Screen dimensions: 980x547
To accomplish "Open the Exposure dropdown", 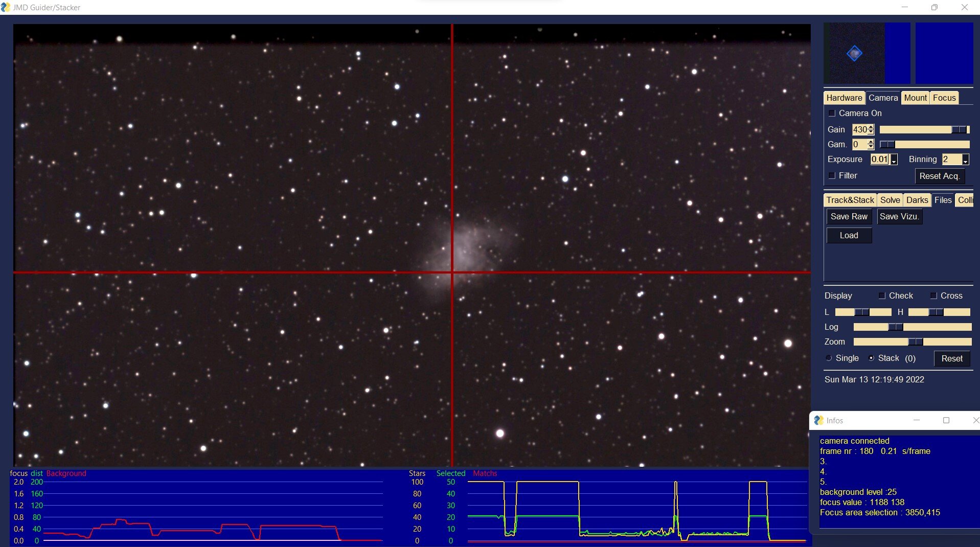I will click(894, 159).
